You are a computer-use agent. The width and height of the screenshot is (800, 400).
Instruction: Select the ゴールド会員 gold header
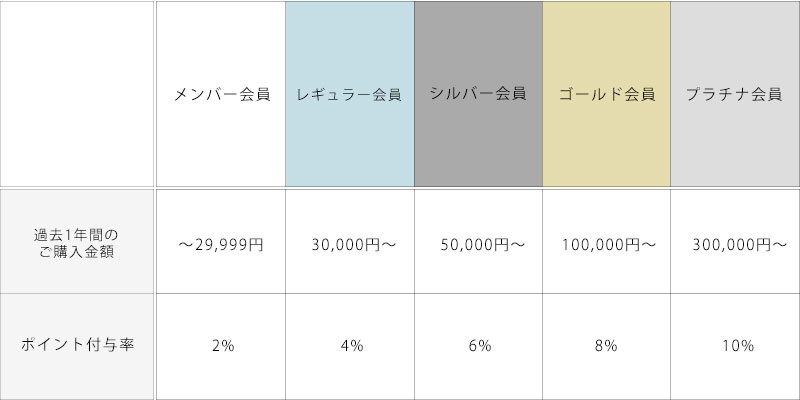tap(606, 95)
